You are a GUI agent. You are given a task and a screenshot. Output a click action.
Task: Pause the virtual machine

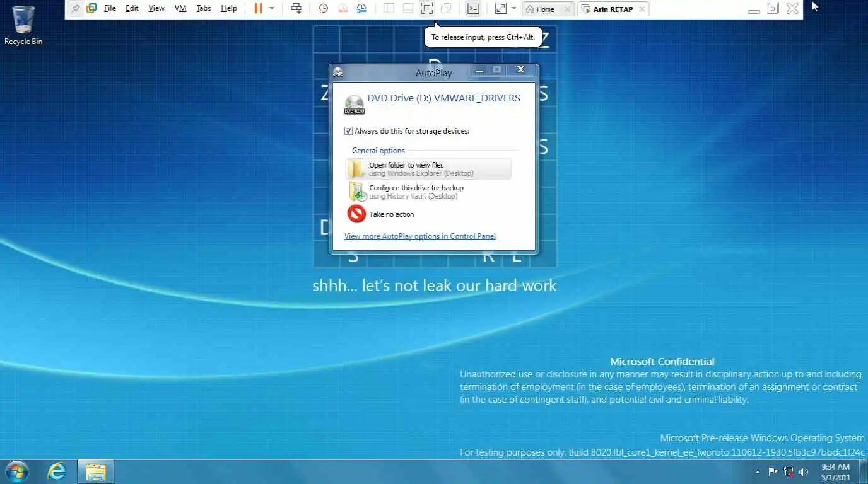point(259,9)
